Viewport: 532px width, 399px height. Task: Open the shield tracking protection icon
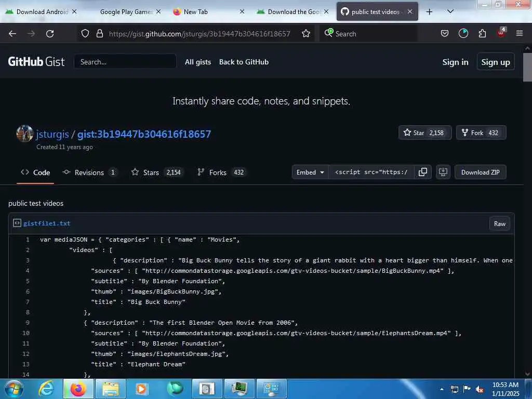(85, 33)
